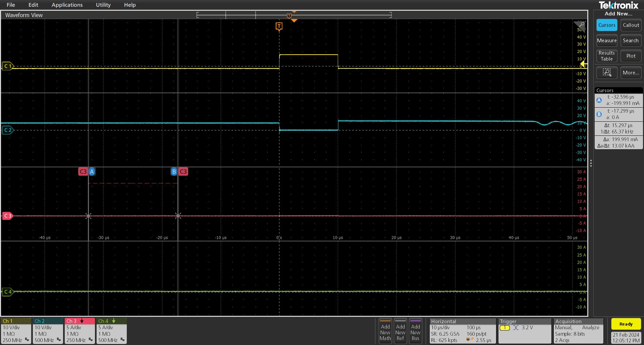644x345 pixels.
Task: Open the Ch 1 settings badge
Action: [x=16, y=331]
